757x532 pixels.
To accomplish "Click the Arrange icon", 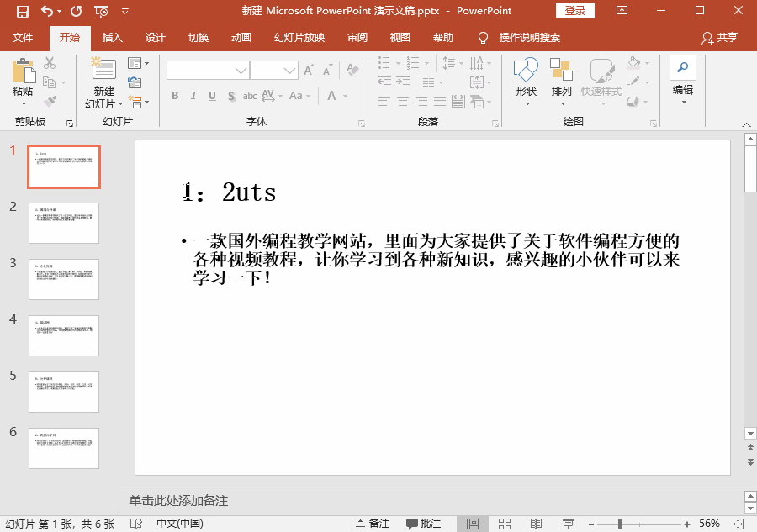I will point(561,71).
